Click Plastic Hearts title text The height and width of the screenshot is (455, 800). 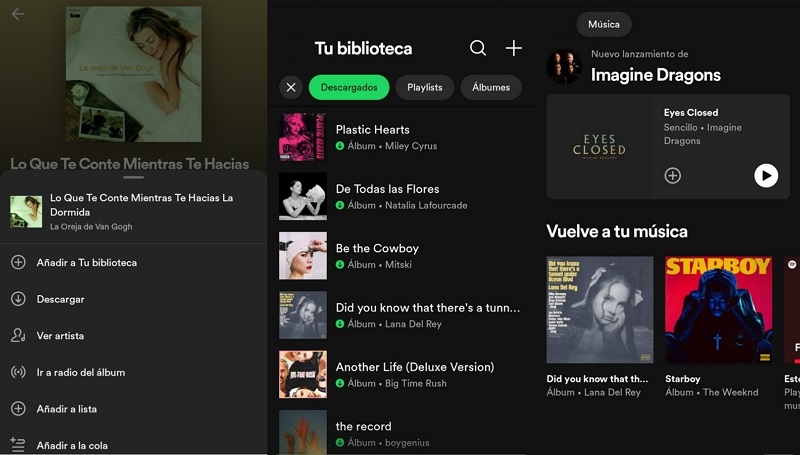[x=372, y=130]
